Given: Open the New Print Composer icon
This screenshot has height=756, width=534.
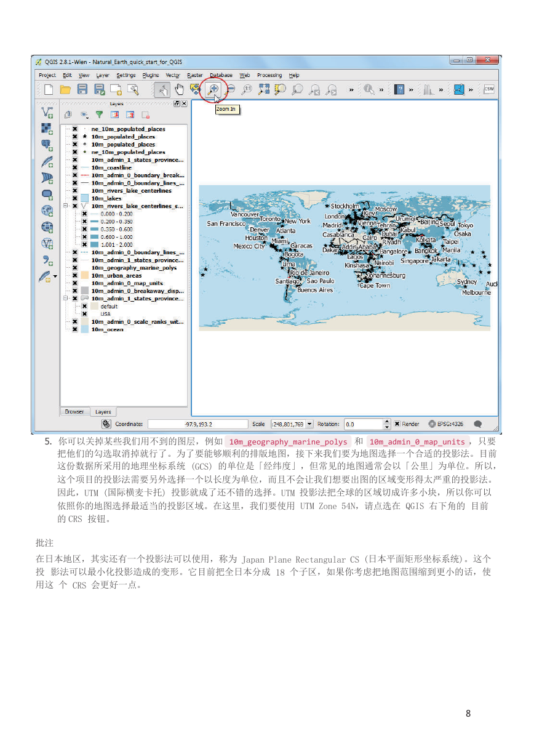Looking at the screenshot, I should click(x=115, y=90).
